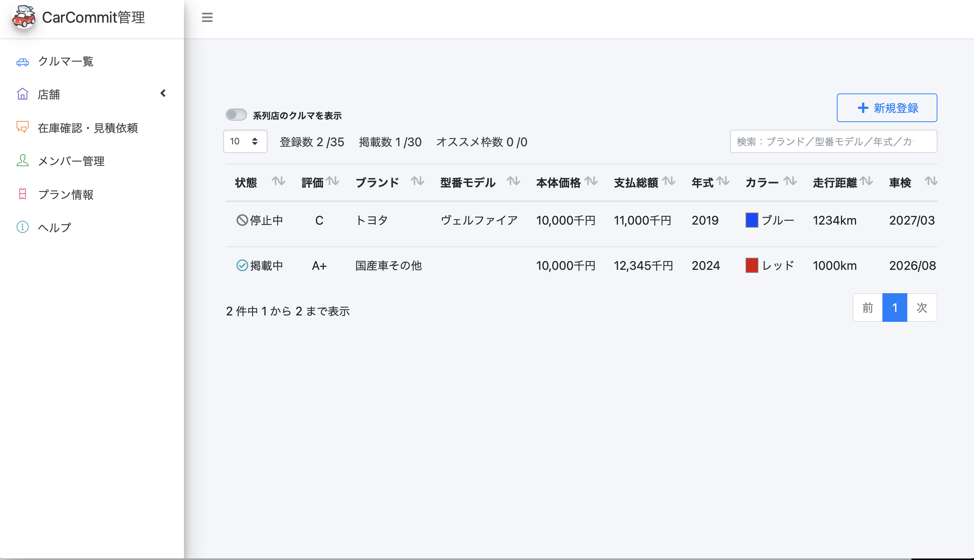Sort table by 本体価格 column arrows
This screenshot has height=560, width=974.
pos(591,181)
